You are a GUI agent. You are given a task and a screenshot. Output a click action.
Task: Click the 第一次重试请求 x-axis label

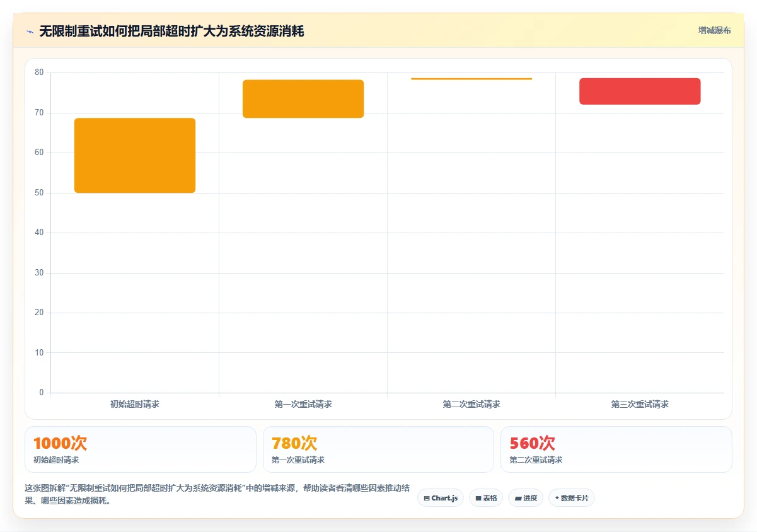point(303,405)
